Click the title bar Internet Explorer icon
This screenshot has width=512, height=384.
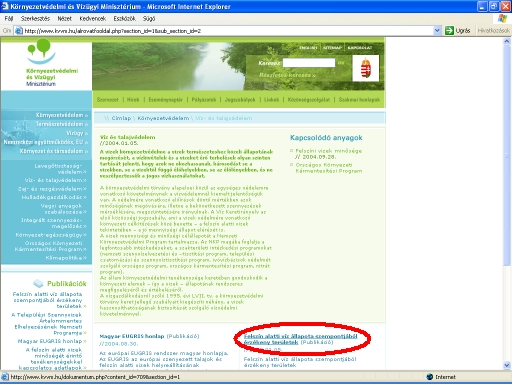[x=5, y=6]
